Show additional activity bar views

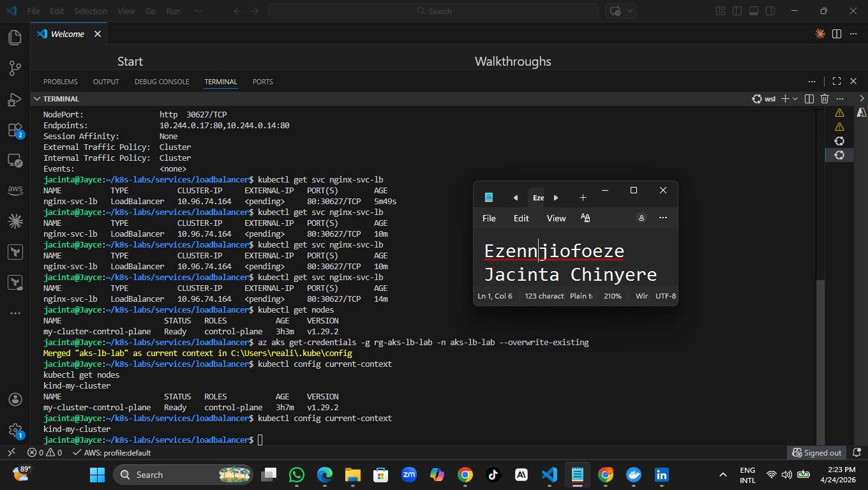pyautogui.click(x=15, y=313)
